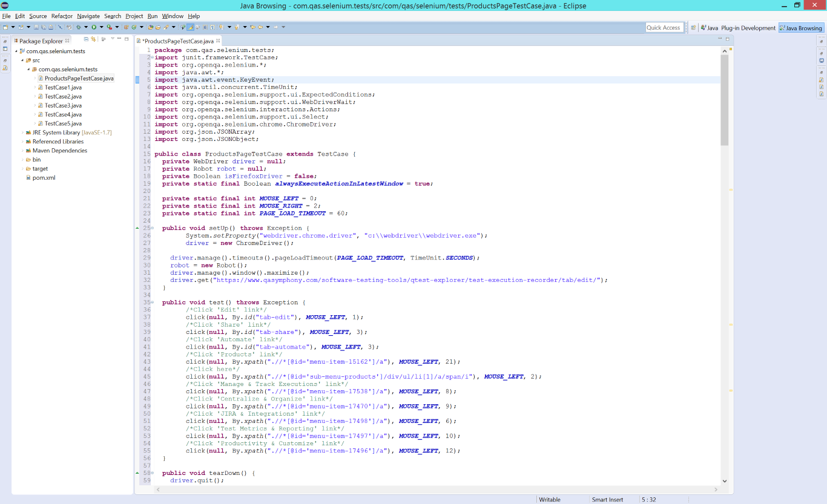This screenshot has height=504, width=827.
Task: Click the New Java Class icon
Action: (134, 27)
